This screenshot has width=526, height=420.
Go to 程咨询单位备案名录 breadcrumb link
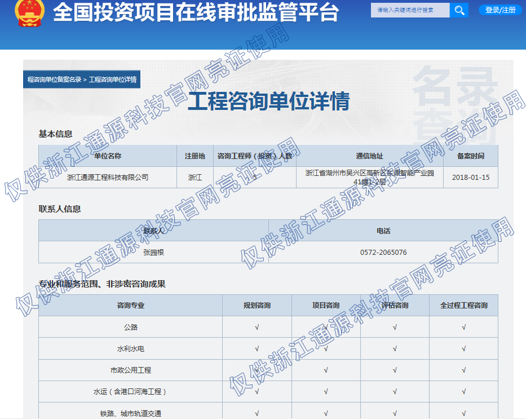tap(54, 79)
